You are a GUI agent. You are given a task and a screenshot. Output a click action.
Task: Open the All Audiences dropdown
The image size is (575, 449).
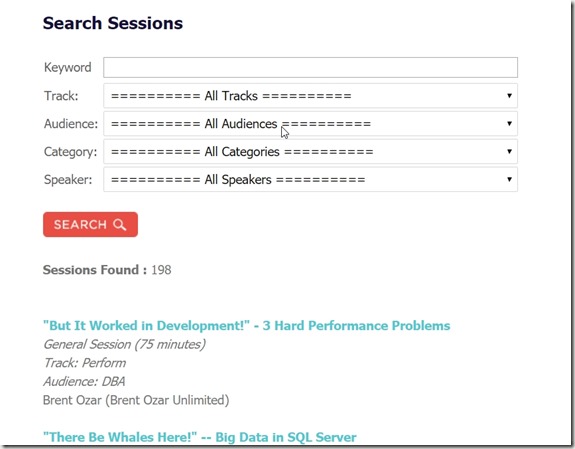[x=310, y=124]
